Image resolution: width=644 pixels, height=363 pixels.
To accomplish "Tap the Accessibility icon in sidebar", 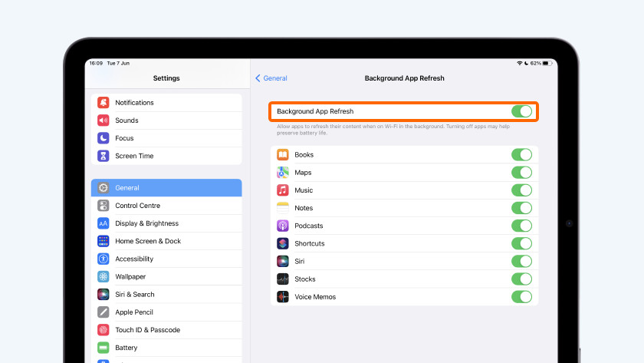I will tap(103, 259).
